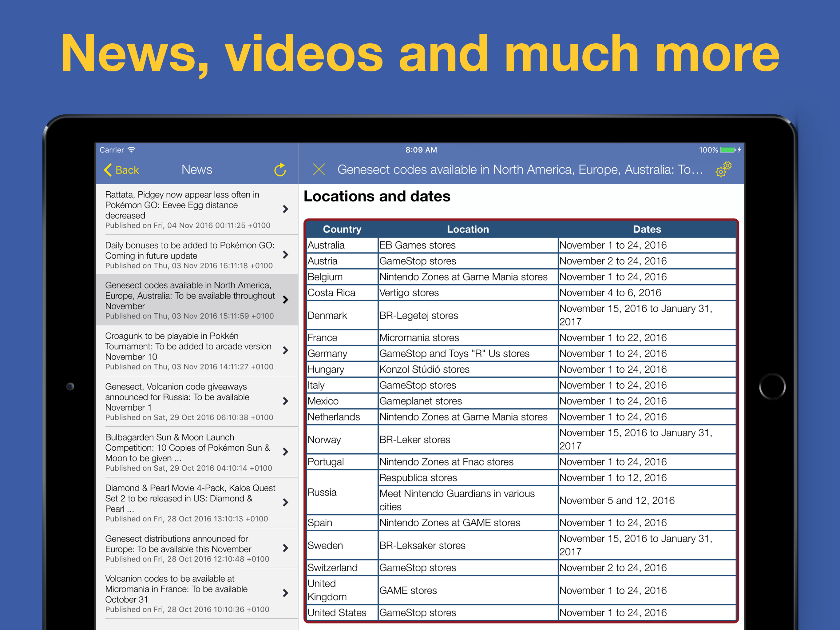Viewport: 840px width, 630px height.
Task: Click Gameplanet stores cell
Action: click(468, 401)
